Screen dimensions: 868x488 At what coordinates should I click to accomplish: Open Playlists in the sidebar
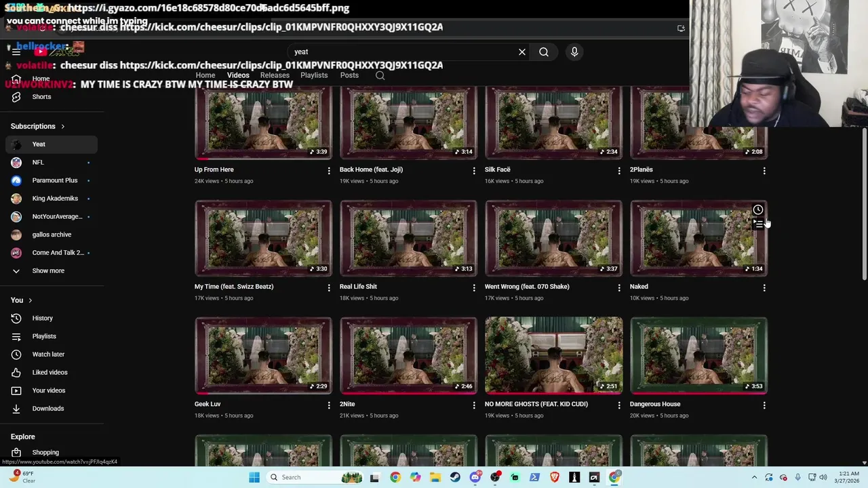52,336
